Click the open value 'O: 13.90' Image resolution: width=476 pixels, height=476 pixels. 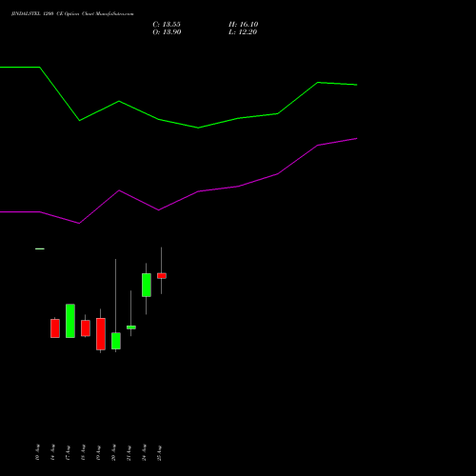(167, 32)
